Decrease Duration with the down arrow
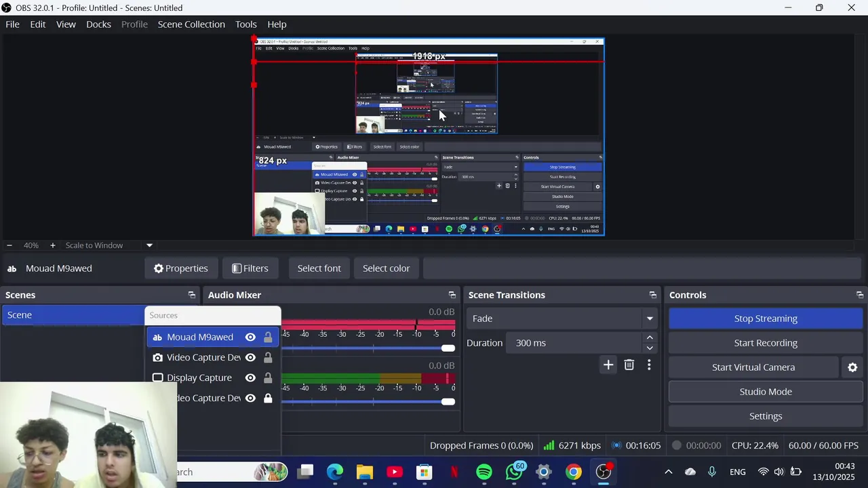Viewport: 868px width, 488px height. click(650, 348)
